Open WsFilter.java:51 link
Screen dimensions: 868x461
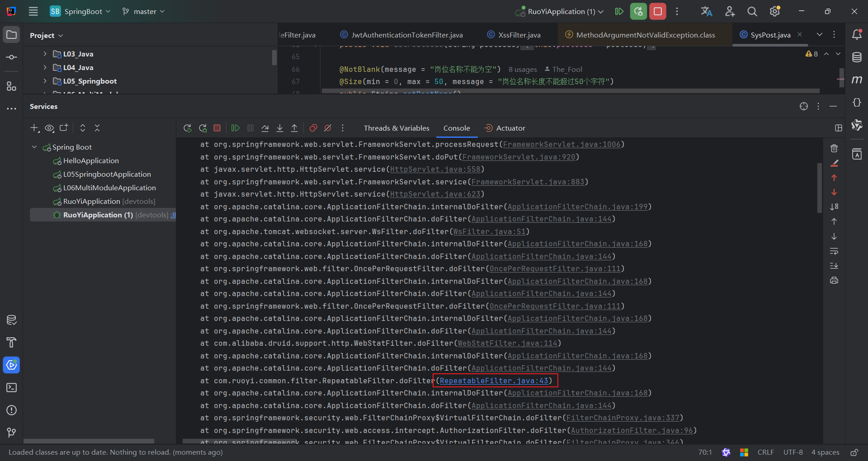[489, 231]
